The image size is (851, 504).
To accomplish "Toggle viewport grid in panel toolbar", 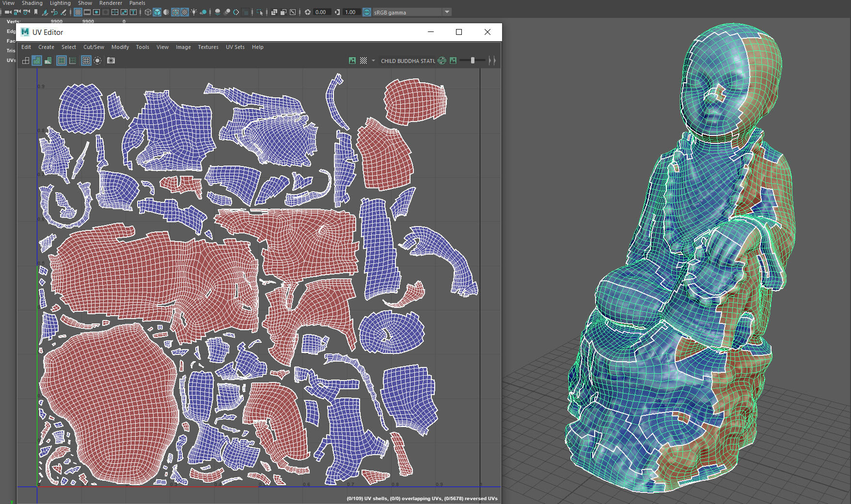I will [x=78, y=12].
